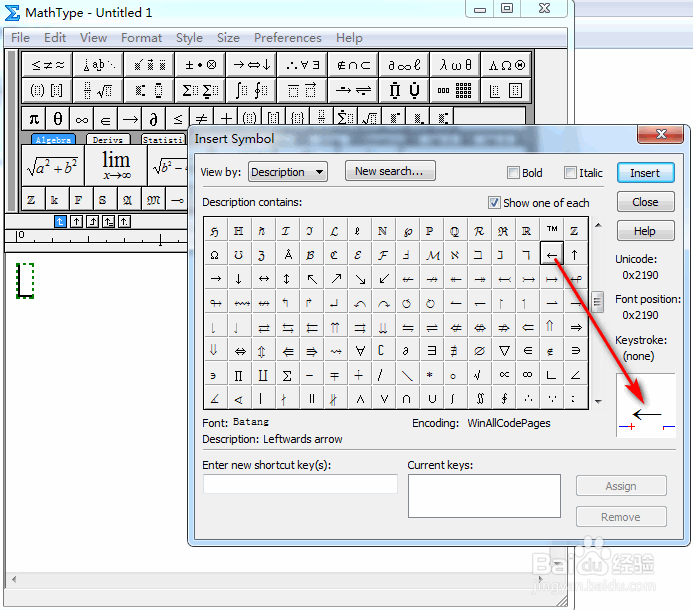Toggle the Italic checkbox
Image resolution: width=693 pixels, height=610 pixels.
(571, 172)
